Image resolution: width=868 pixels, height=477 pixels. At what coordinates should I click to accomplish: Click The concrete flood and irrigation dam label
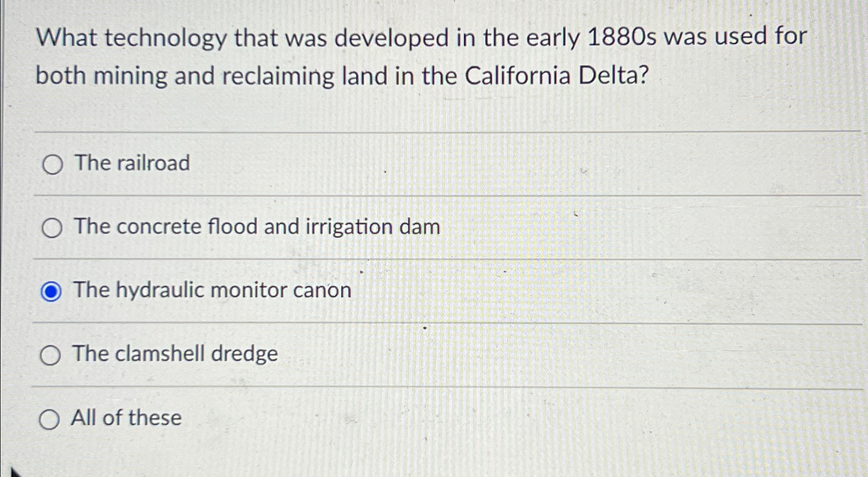255,227
